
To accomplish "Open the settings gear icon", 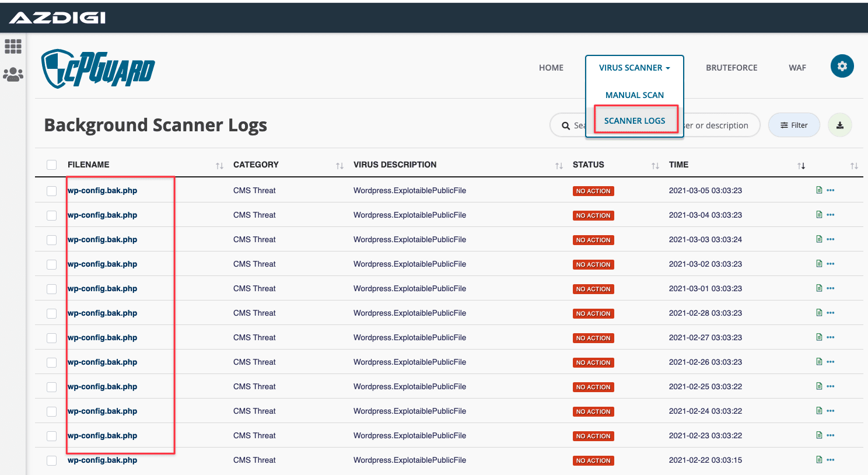I will tap(842, 66).
